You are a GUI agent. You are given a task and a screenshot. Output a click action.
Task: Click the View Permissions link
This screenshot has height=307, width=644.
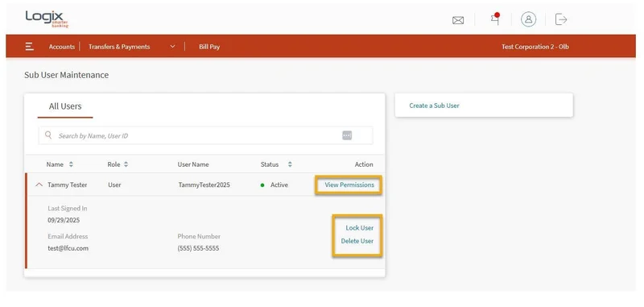(x=349, y=185)
